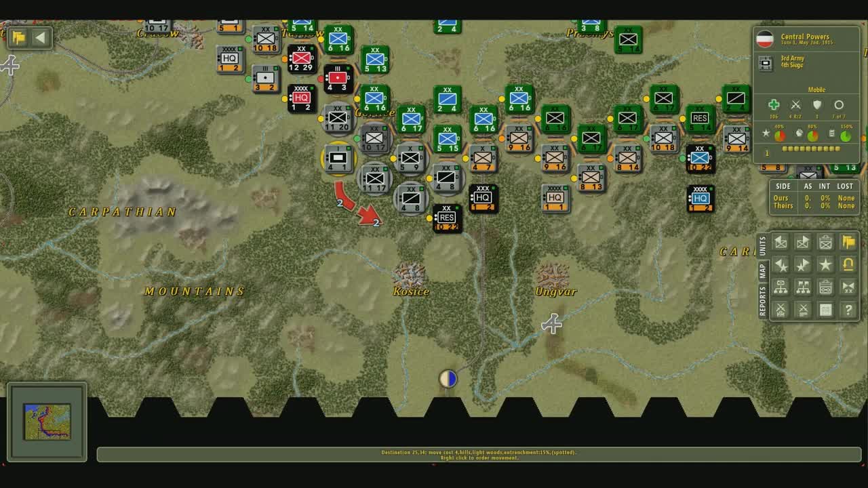Click the solid star icon in command panel
This screenshot has width=868, height=488.
coord(825,264)
